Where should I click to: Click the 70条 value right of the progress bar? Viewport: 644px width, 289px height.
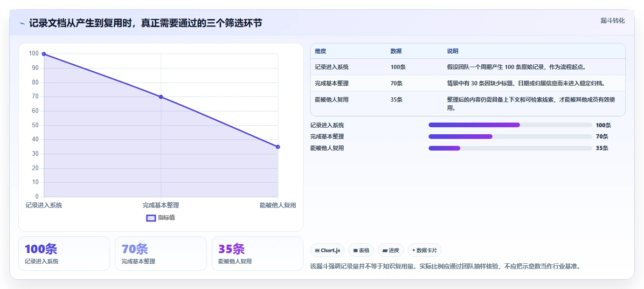click(x=602, y=137)
